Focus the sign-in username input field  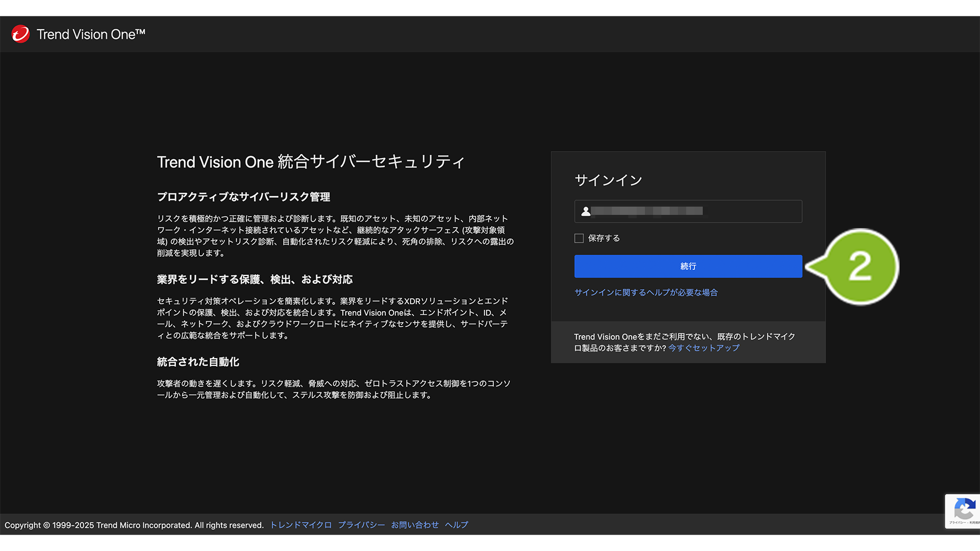click(x=694, y=211)
